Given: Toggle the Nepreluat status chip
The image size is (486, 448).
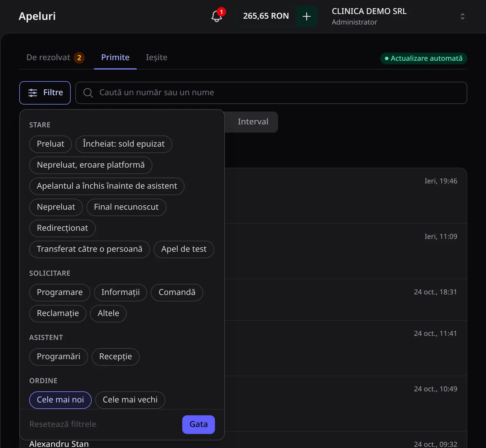Looking at the screenshot, I should tap(56, 207).
